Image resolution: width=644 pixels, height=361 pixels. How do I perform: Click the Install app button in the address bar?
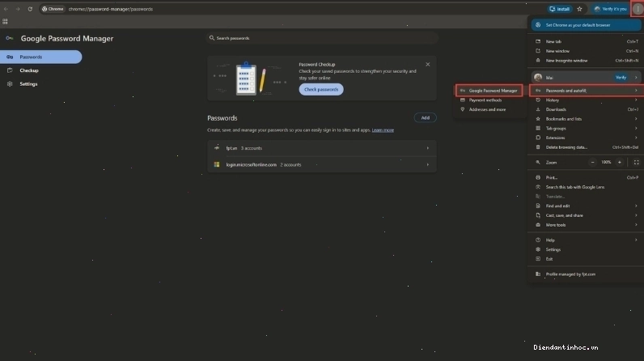559,9
